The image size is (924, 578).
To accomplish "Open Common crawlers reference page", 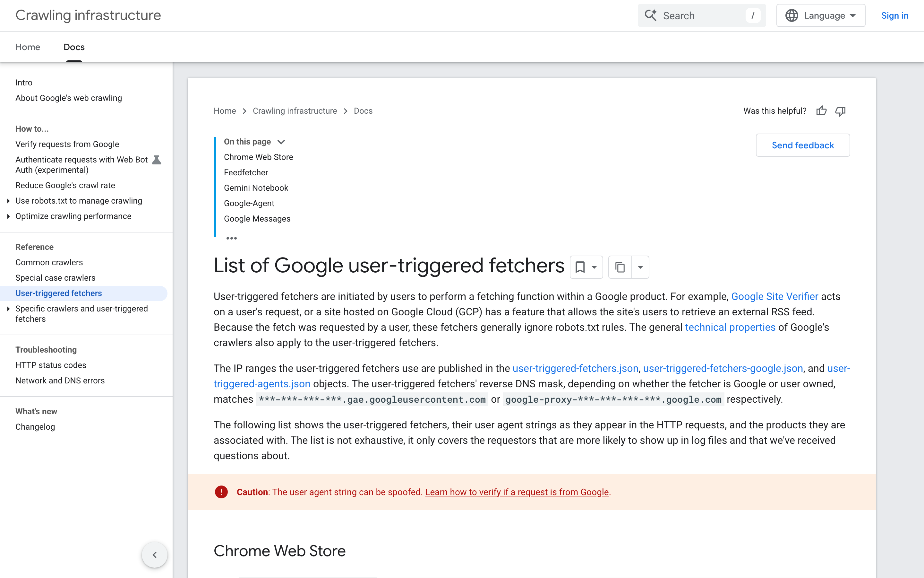I will pos(49,262).
